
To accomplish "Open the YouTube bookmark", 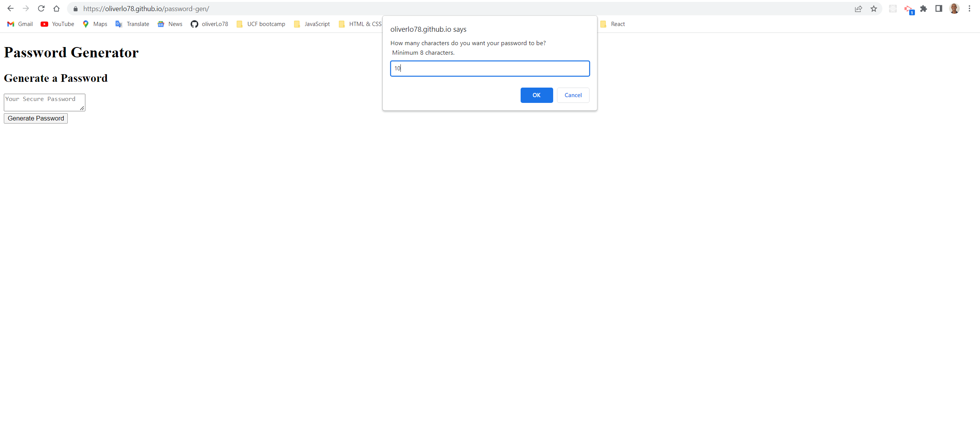I will tap(57, 24).
